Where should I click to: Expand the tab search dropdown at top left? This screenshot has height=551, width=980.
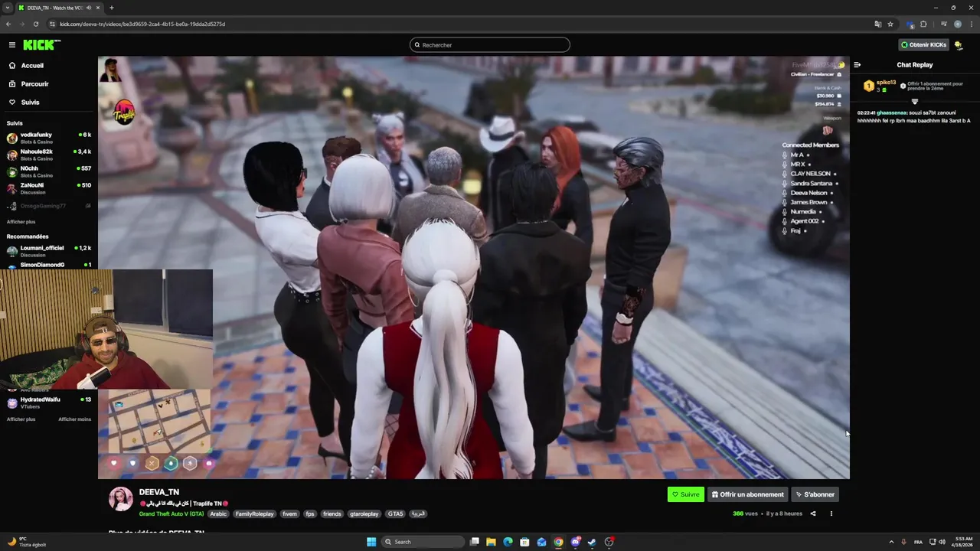pos(8,8)
